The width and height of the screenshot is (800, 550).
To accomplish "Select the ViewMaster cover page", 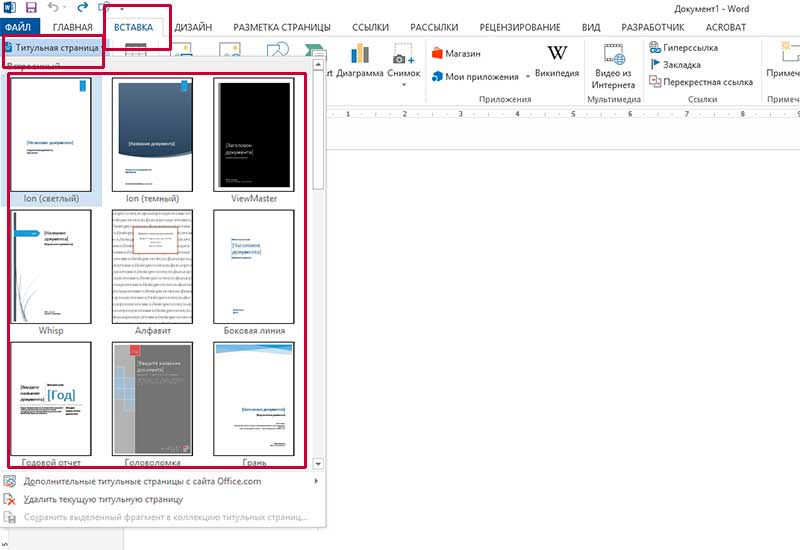I will pyautogui.click(x=254, y=141).
